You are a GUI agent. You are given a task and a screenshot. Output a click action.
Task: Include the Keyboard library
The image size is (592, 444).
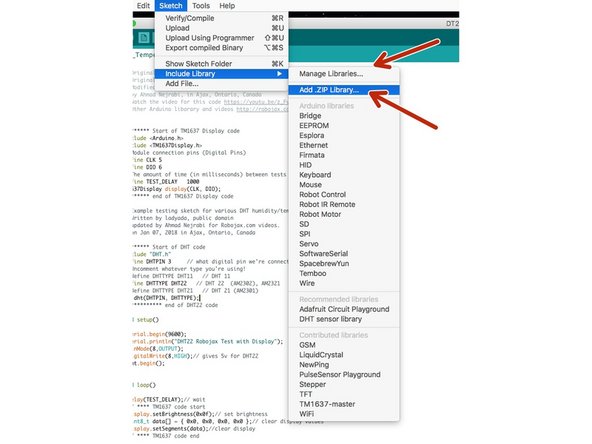(x=344, y=175)
